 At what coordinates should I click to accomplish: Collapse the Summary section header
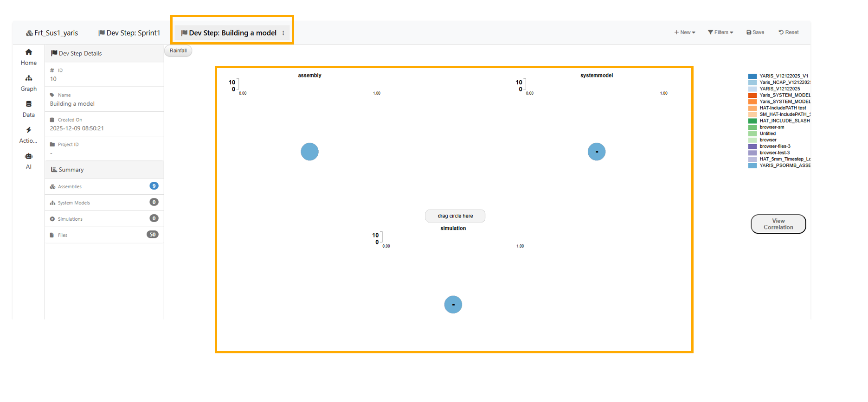coord(104,170)
